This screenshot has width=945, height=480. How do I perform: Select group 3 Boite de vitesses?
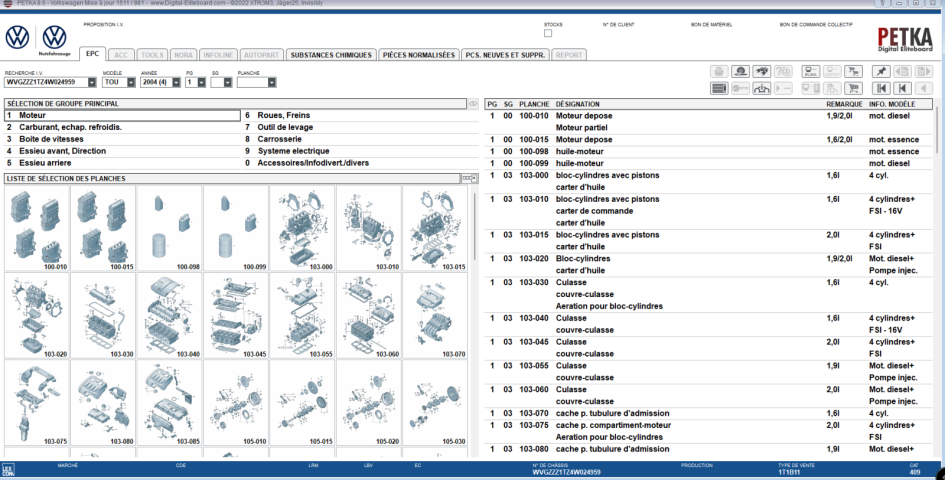tap(122, 139)
